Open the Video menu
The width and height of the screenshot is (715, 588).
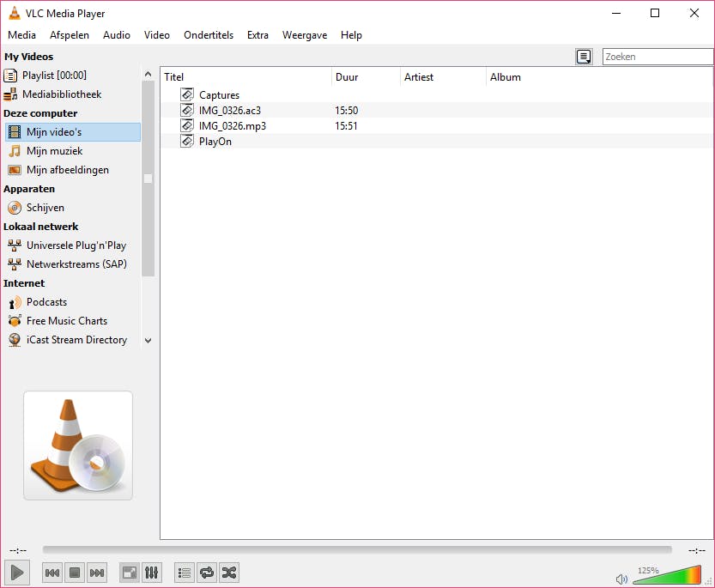tap(157, 35)
